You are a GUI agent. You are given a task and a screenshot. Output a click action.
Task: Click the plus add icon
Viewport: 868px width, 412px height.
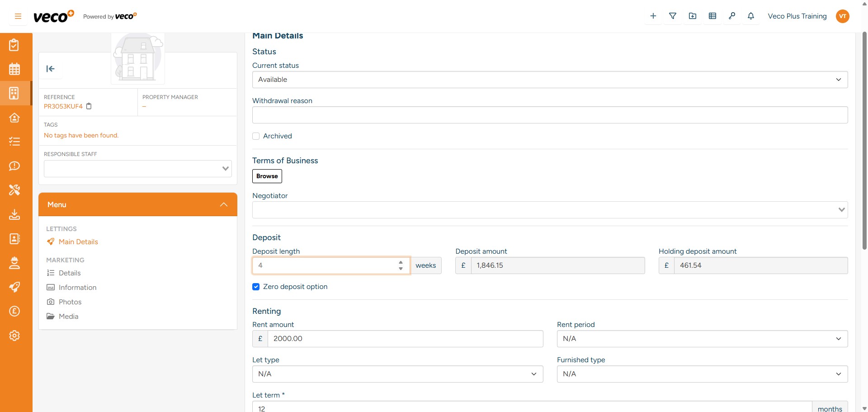tap(653, 16)
